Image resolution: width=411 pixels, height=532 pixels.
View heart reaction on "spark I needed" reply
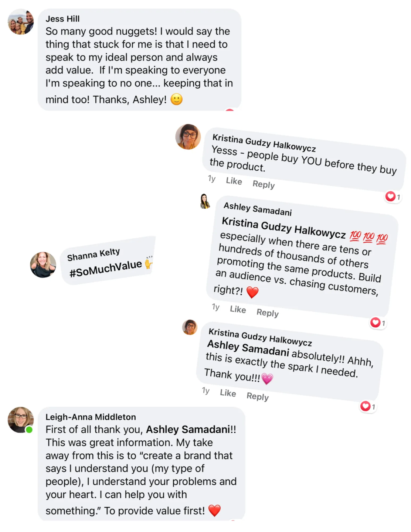click(367, 406)
